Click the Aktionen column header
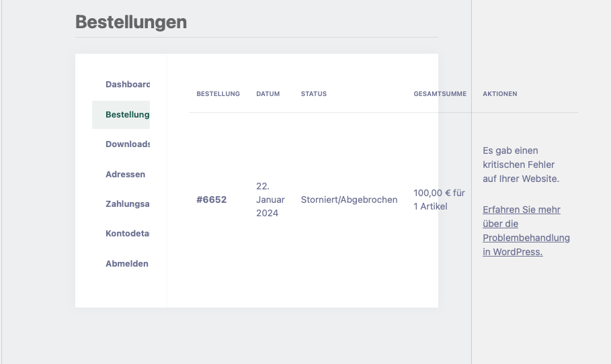Image resolution: width=611 pixels, height=364 pixels. pos(500,94)
